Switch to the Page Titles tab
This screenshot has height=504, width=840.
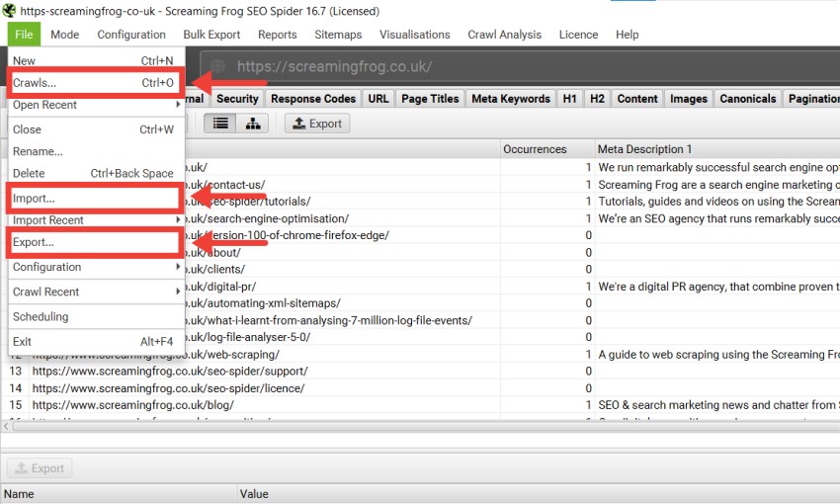(x=430, y=99)
